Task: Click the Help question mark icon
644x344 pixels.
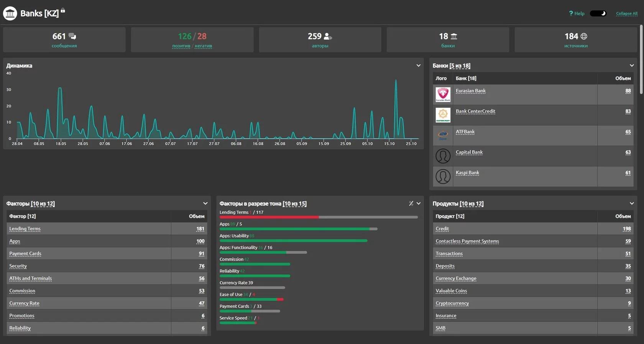Action: [571, 13]
